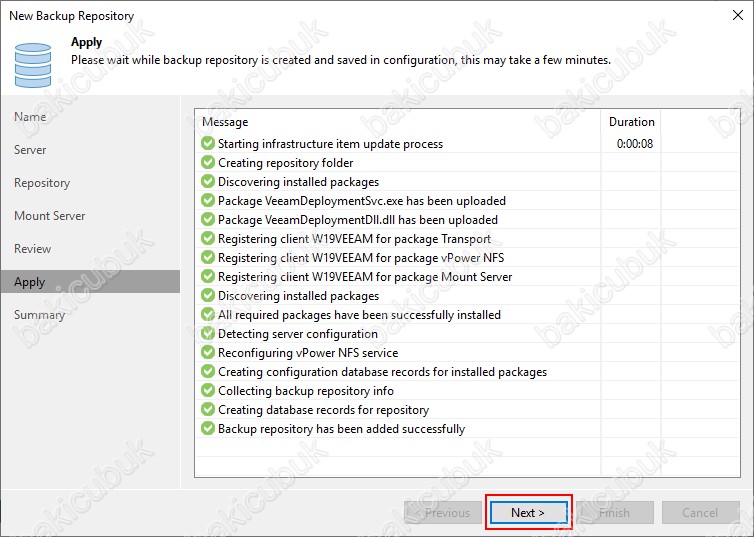Select 'Registering client W19VEEAM for package vPower NFS'
This screenshot has height=537, width=754.
click(x=361, y=258)
